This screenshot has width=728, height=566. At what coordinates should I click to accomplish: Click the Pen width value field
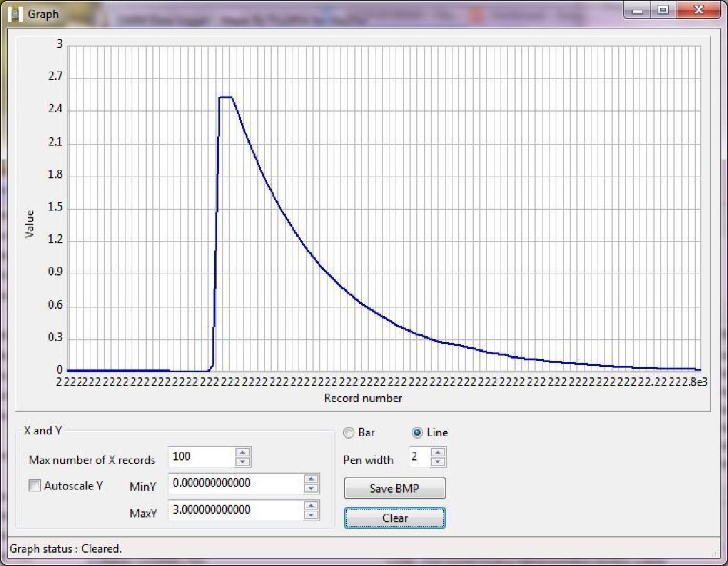click(419, 457)
